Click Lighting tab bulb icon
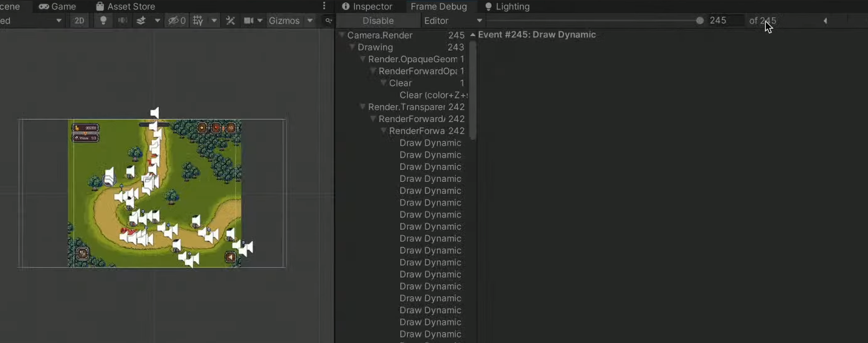Screen dimensions: 868x343 click(488, 6)
